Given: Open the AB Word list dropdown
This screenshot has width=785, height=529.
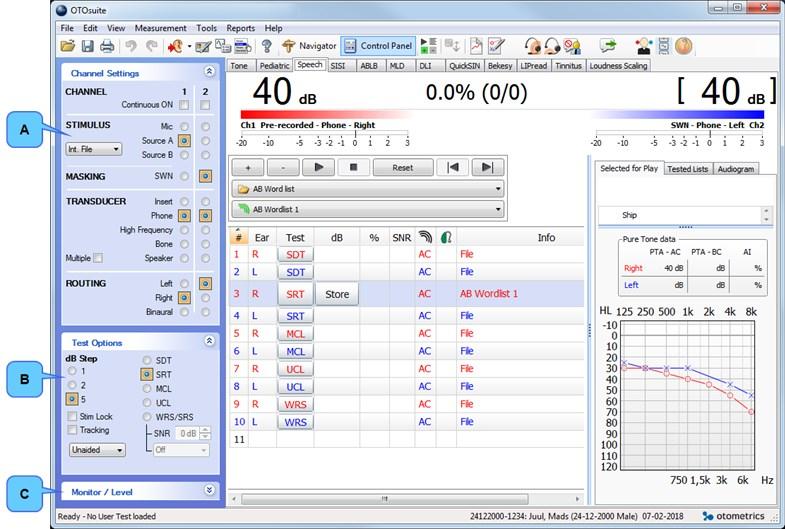Looking at the screenshot, I should (368, 189).
